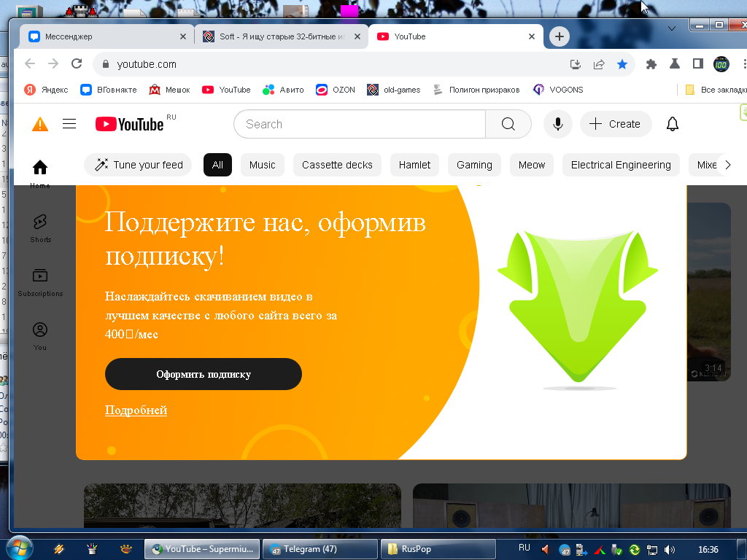Toggle the browser side panel icon

[698, 64]
